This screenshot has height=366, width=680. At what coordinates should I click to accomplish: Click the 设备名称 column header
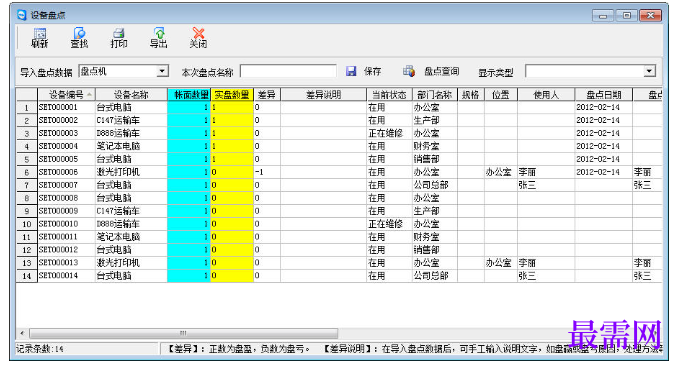pyautogui.click(x=131, y=95)
